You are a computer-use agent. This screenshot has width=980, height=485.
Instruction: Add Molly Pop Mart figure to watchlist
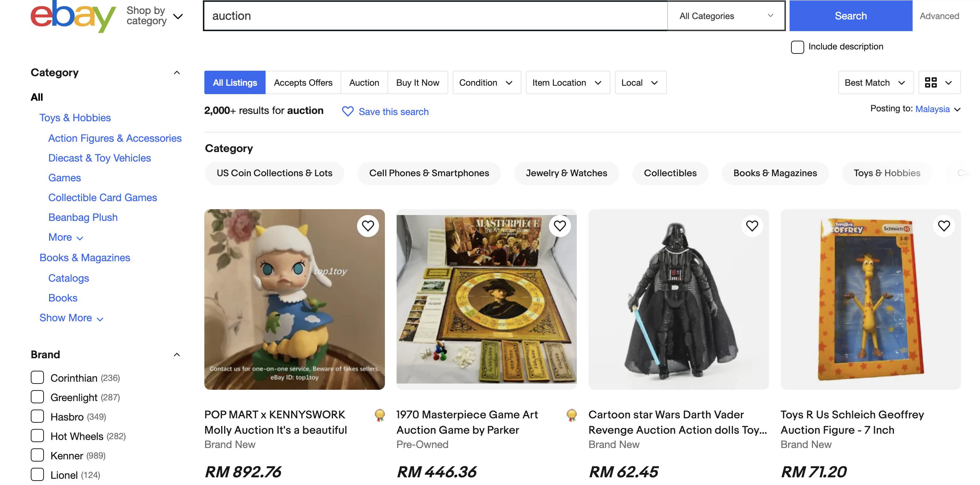click(368, 226)
